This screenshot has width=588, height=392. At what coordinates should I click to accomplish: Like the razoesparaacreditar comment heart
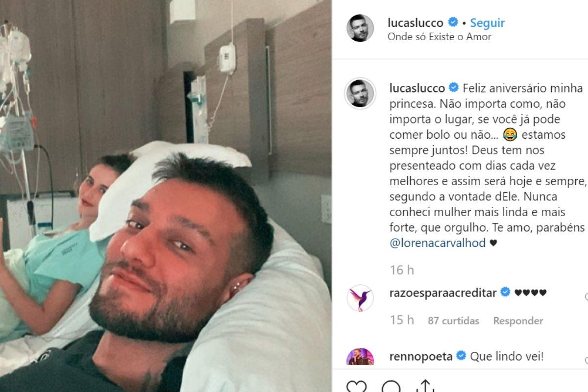[x=586, y=297]
